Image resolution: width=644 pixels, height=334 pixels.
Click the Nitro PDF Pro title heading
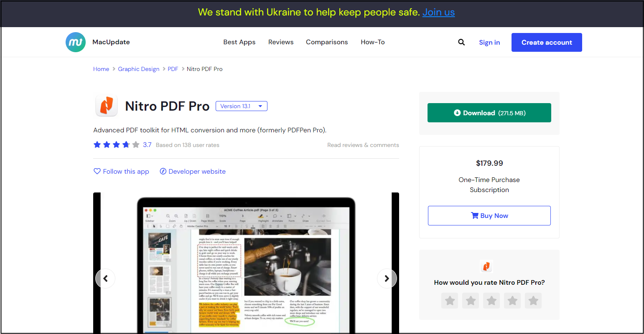tap(167, 106)
